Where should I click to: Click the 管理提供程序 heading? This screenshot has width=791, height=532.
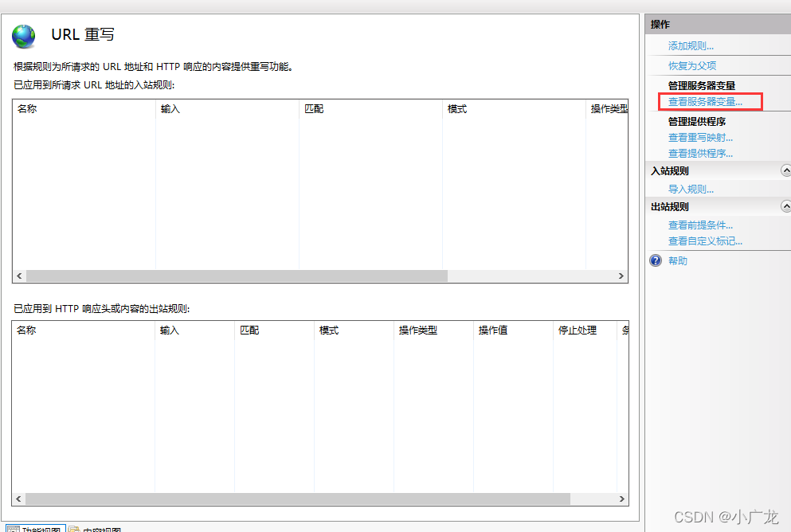697,122
